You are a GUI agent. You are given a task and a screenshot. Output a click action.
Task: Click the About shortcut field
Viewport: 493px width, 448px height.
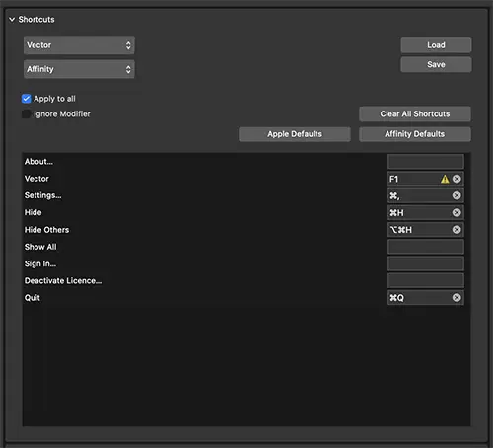pyautogui.click(x=426, y=162)
